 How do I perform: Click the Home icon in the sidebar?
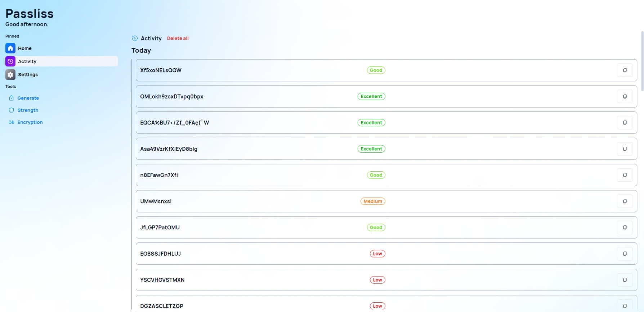pos(10,48)
